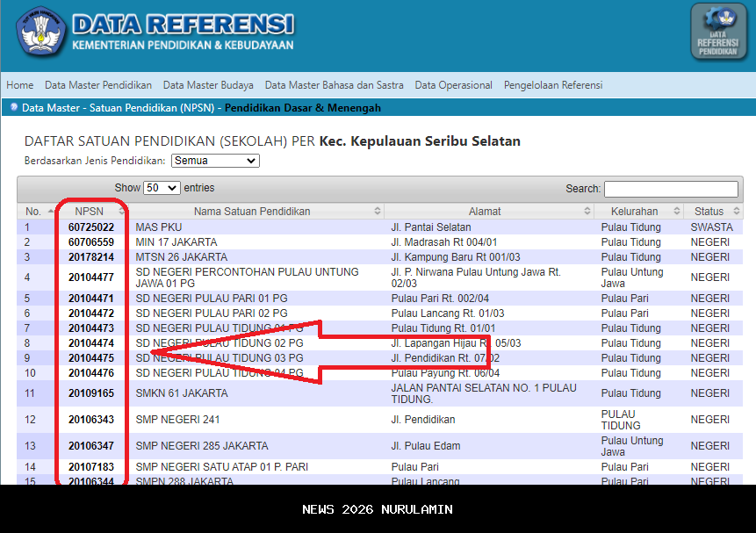
Task: Click the SWASTA status of MAS PKU
Action: [711, 227]
